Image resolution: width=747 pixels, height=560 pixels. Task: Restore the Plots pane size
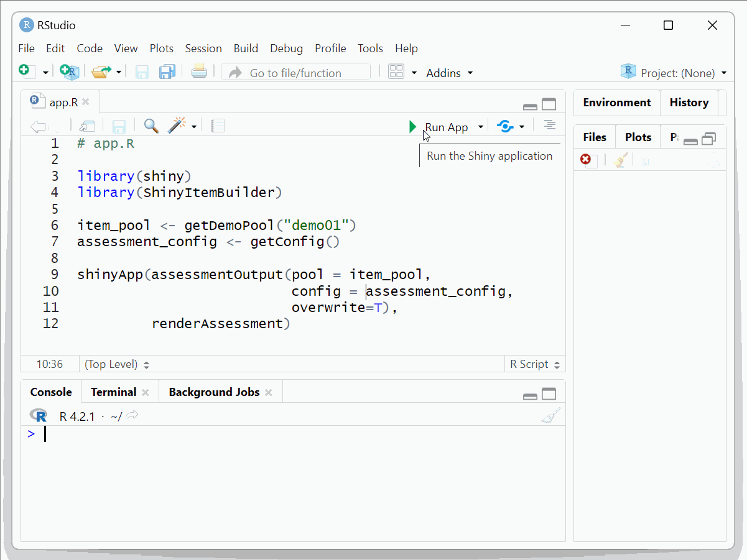click(x=709, y=139)
